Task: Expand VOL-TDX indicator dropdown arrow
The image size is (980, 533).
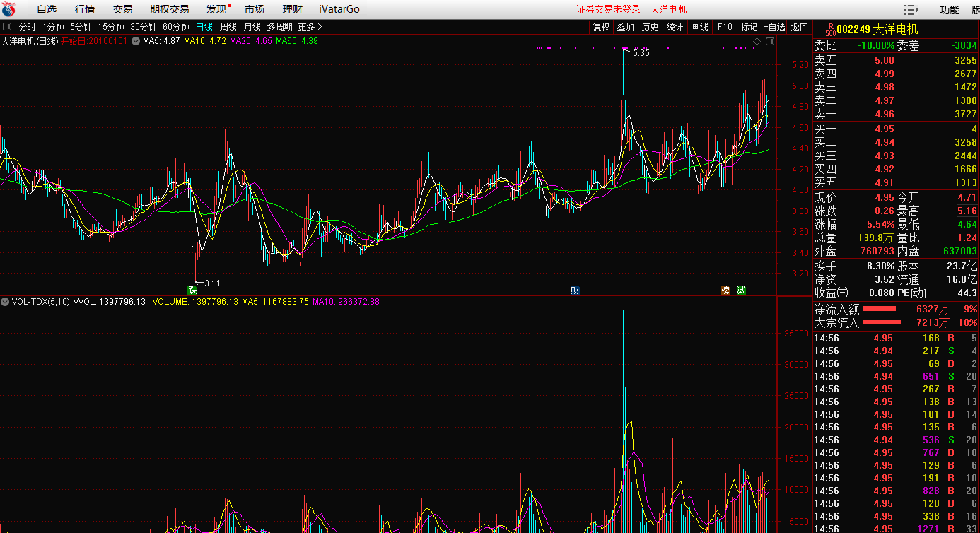Action: 5,302
